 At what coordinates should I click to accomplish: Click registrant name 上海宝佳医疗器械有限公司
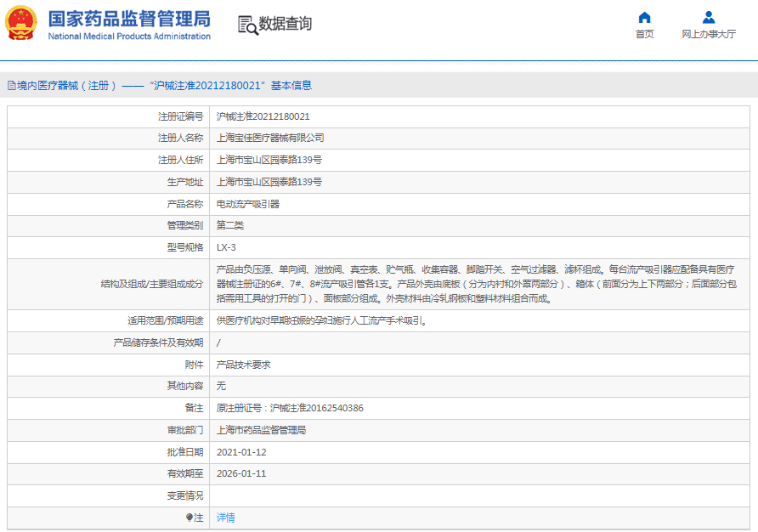(270, 138)
